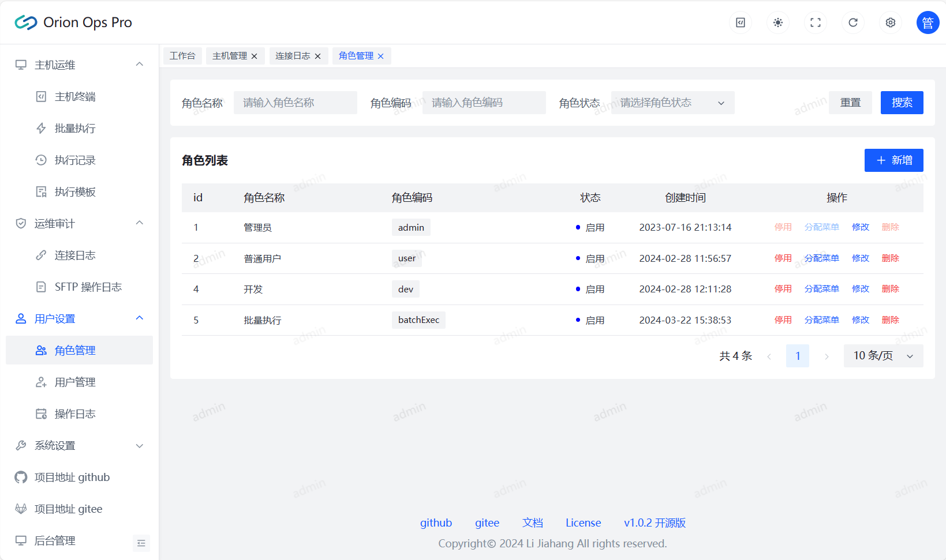Click the fullscreen icon in header

tap(816, 22)
